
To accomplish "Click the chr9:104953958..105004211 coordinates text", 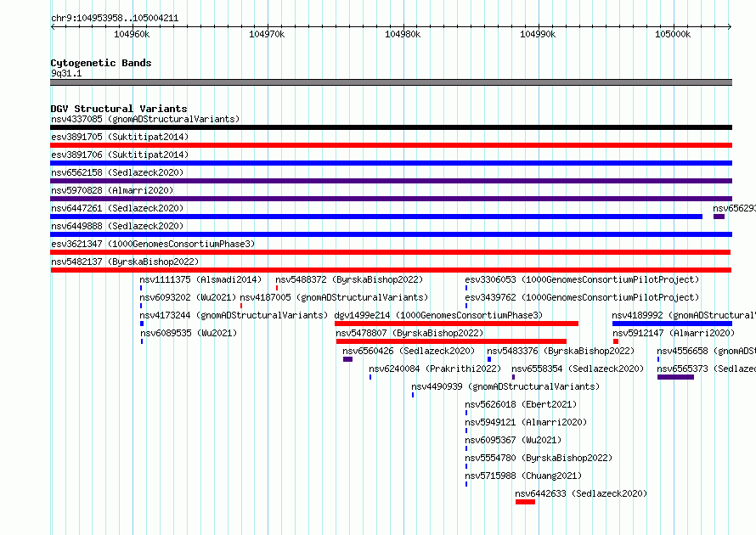I will click(x=115, y=18).
